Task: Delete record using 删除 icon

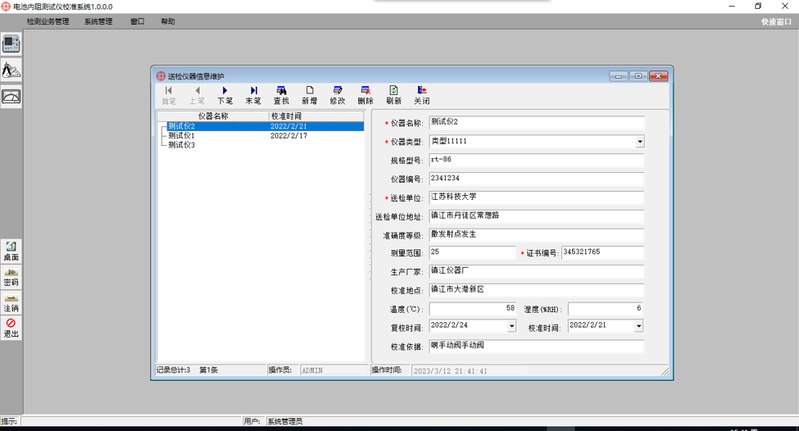Action: pos(365,95)
